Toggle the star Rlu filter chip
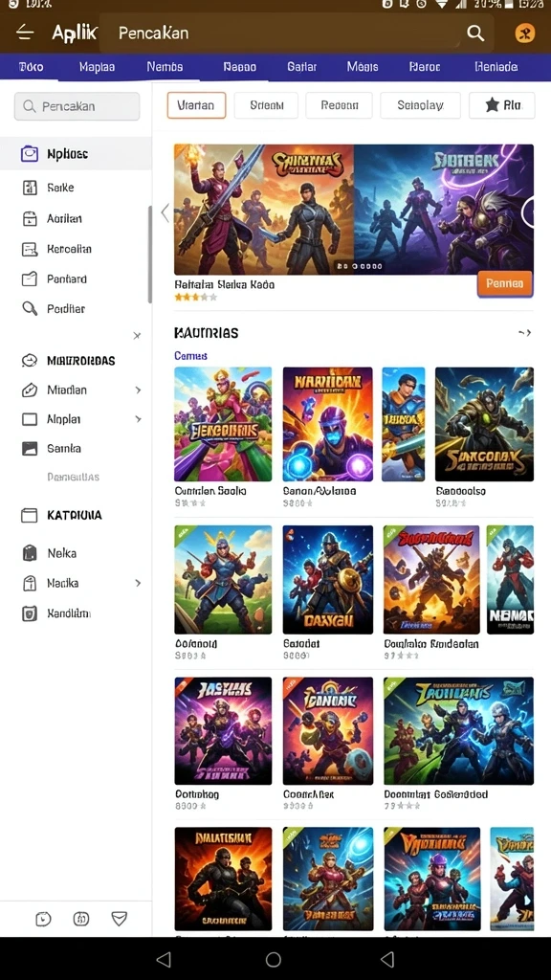This screenshot has width=551, height=980. [502, 105]
